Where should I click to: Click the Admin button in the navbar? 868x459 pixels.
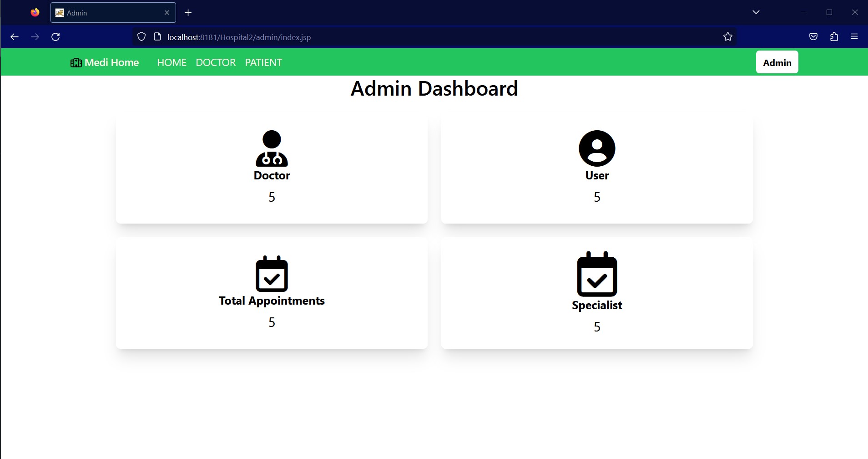pos(777,62)
